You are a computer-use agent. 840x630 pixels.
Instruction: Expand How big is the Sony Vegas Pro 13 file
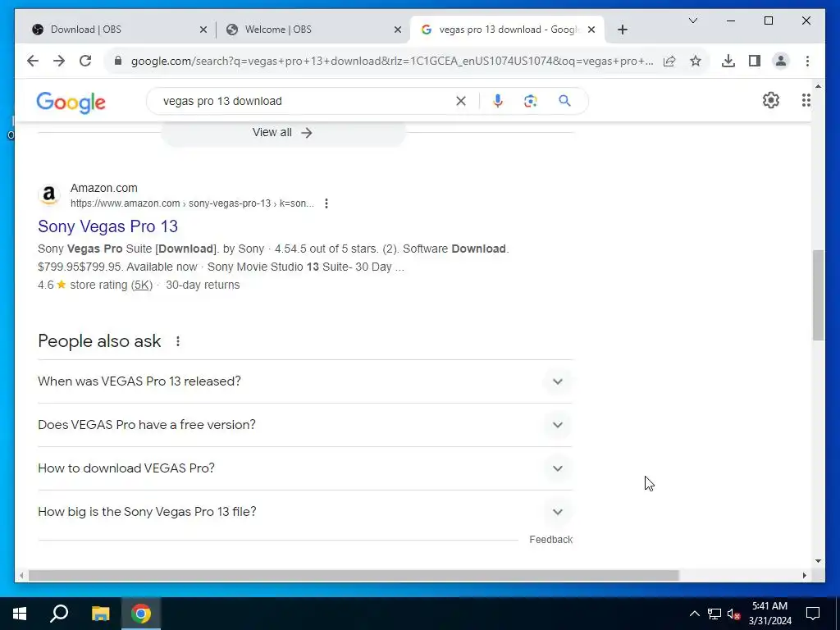305,512
